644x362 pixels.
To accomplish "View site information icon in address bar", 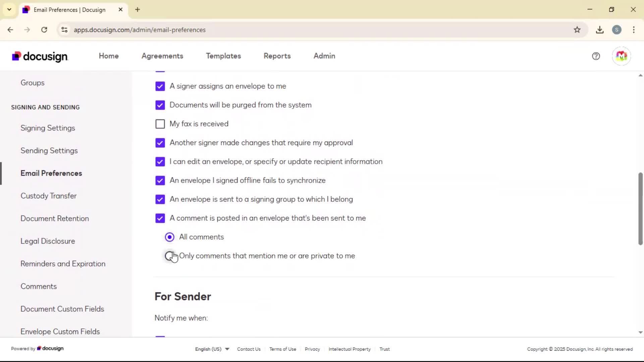I will point(64,30).
